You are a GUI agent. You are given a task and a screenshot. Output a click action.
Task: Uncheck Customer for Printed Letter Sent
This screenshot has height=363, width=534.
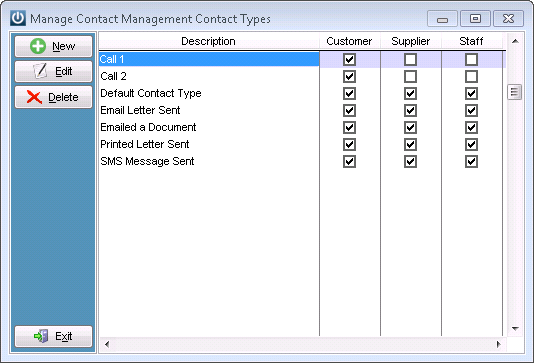tap(349, 144)
